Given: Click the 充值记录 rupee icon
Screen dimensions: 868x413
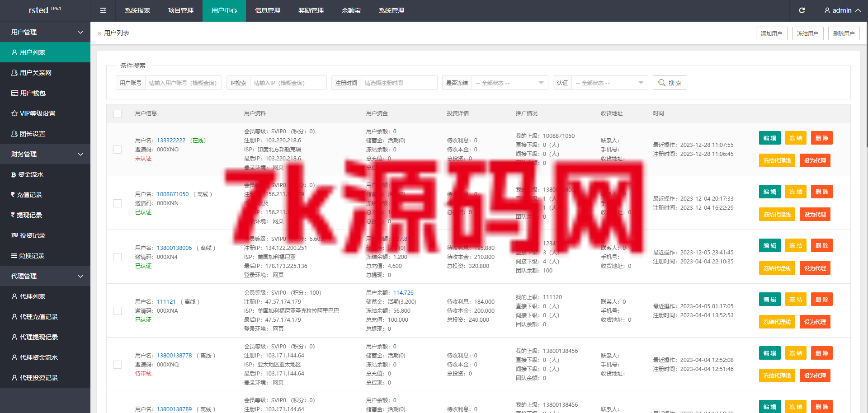Looking at the screenshot, I should click(x=13, y=195).
